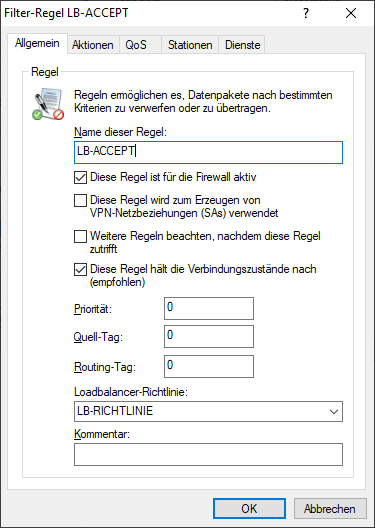Click the LB-RICHTLINIE combo box
This screenshot has height=528, width=375.
pyautogui.click(x=208, y=411)
